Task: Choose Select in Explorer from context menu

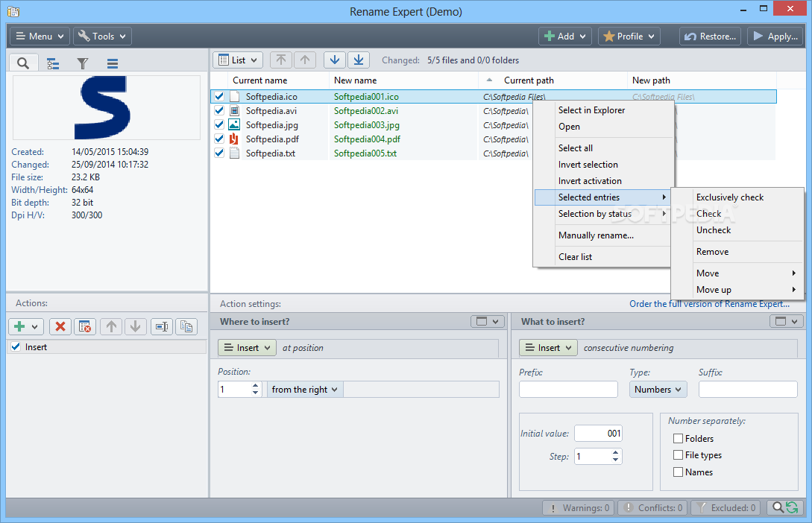Action: coord(591,110)
